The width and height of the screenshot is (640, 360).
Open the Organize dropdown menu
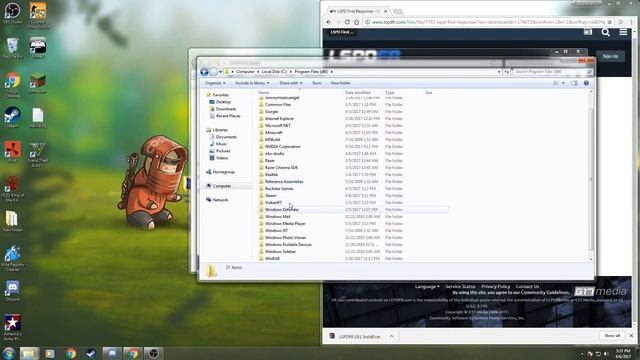click(215, 83)
